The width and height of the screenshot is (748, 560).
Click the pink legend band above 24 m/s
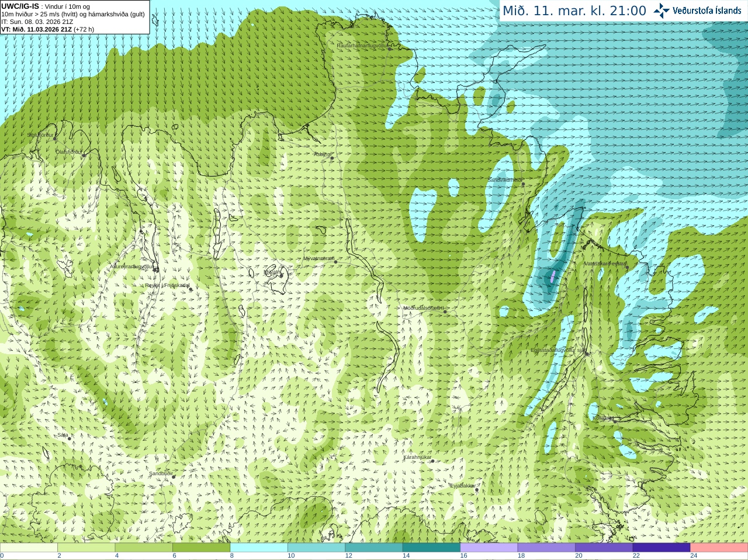pos(719,548)
